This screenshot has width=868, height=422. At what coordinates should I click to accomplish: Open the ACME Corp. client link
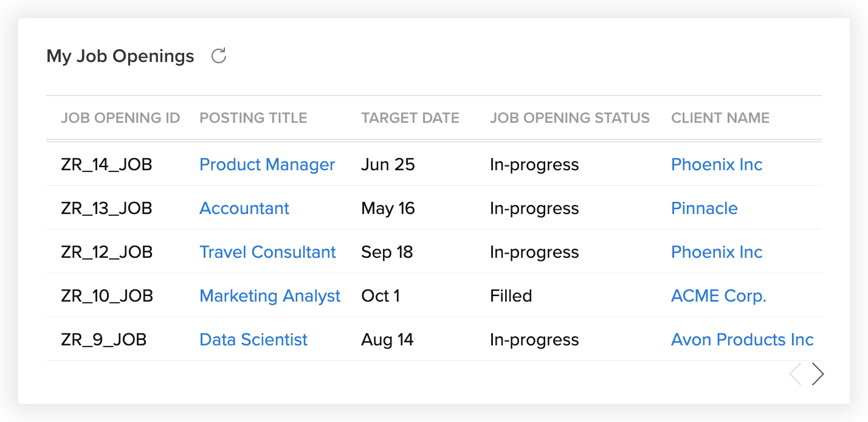click(718, 296)
